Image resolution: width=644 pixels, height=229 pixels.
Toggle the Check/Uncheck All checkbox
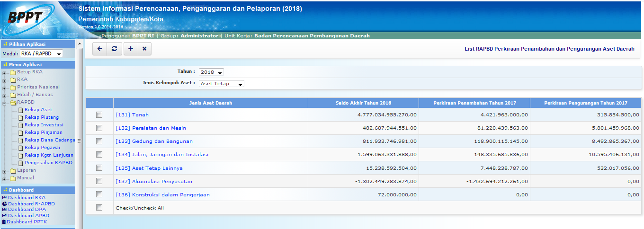[99, 208]
